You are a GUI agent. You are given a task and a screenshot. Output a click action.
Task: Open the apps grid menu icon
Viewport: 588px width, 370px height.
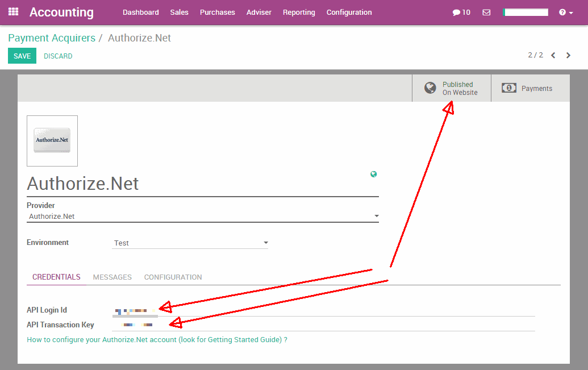[x=13, y=12]
